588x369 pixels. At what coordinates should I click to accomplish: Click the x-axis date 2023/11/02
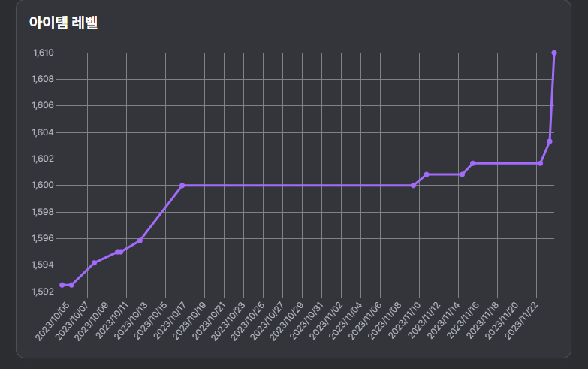[325, 322]
